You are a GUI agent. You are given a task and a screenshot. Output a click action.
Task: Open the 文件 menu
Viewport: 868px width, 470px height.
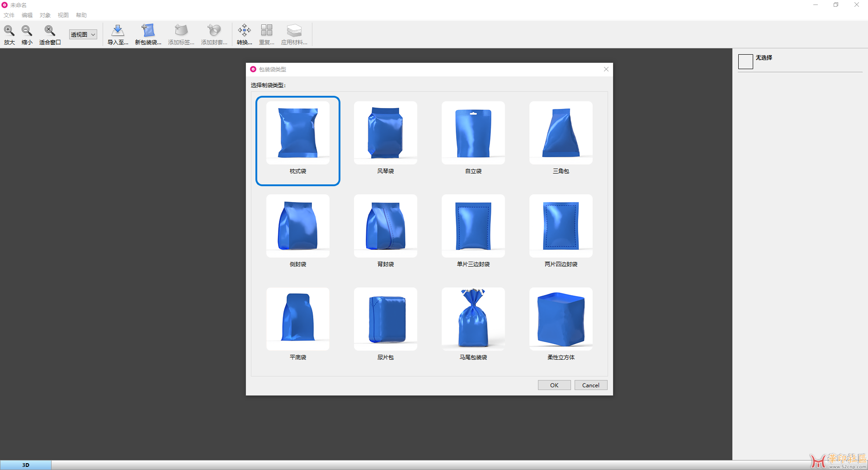click(x=9, y=15)
